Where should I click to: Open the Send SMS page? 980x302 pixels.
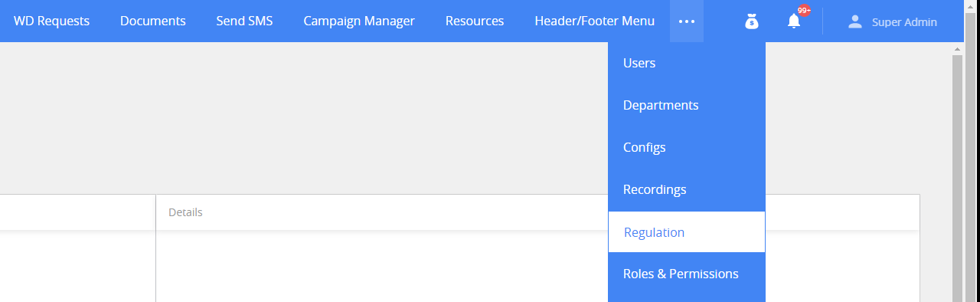[x=244, y=21]
